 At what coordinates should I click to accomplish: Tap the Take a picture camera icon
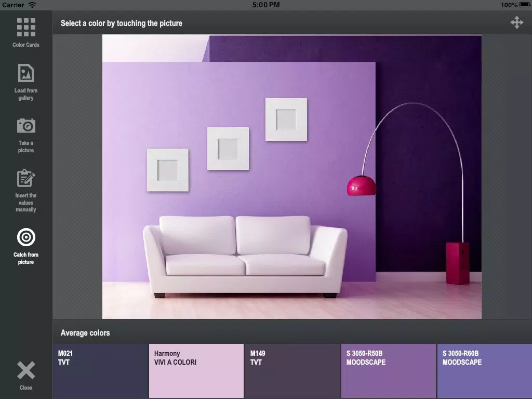(x=26, y=126)
